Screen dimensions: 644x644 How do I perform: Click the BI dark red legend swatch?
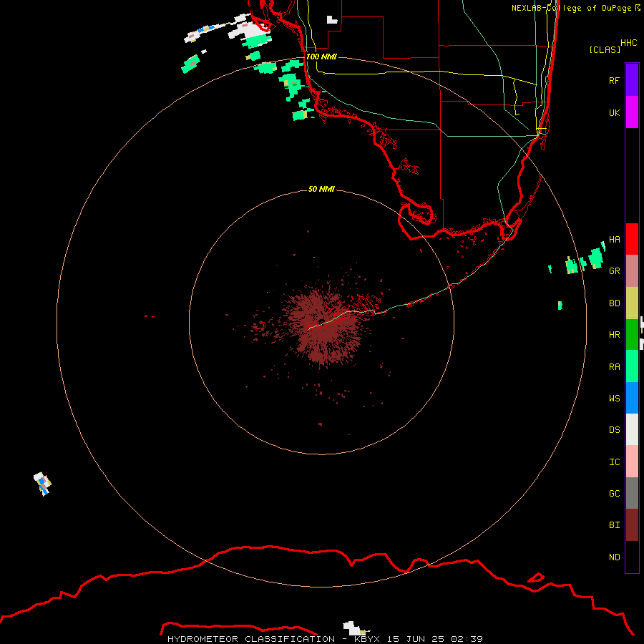tap(632, 525)
